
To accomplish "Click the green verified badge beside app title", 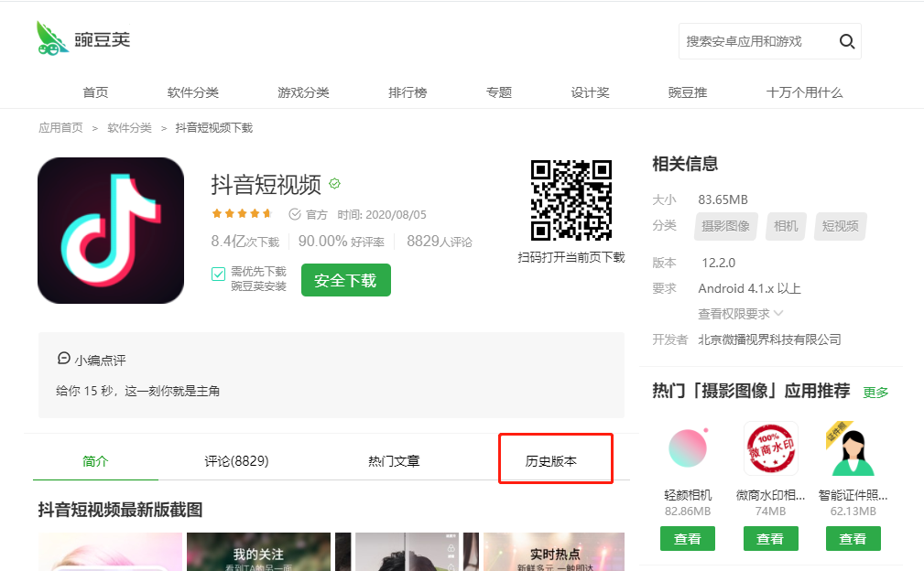I will (335, 184).
